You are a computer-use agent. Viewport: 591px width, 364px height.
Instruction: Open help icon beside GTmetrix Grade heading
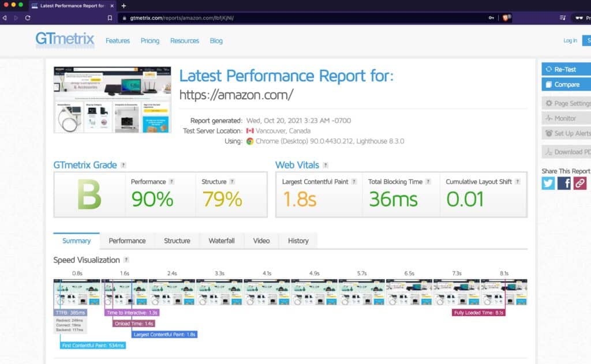pos(124,165)
